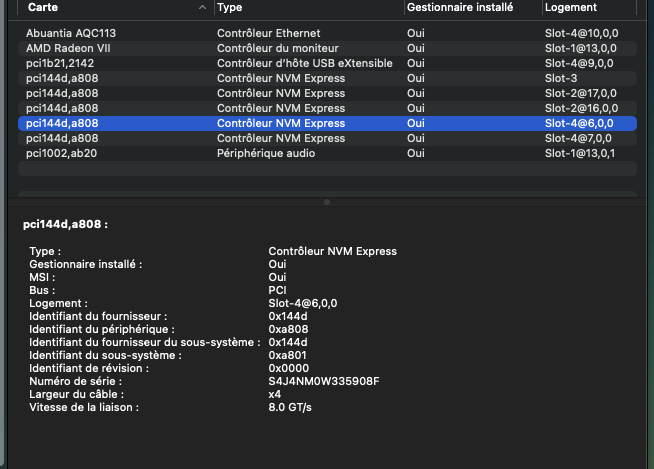Click the Slot-4@6,0,0 Logement detail value

point(304,303)
